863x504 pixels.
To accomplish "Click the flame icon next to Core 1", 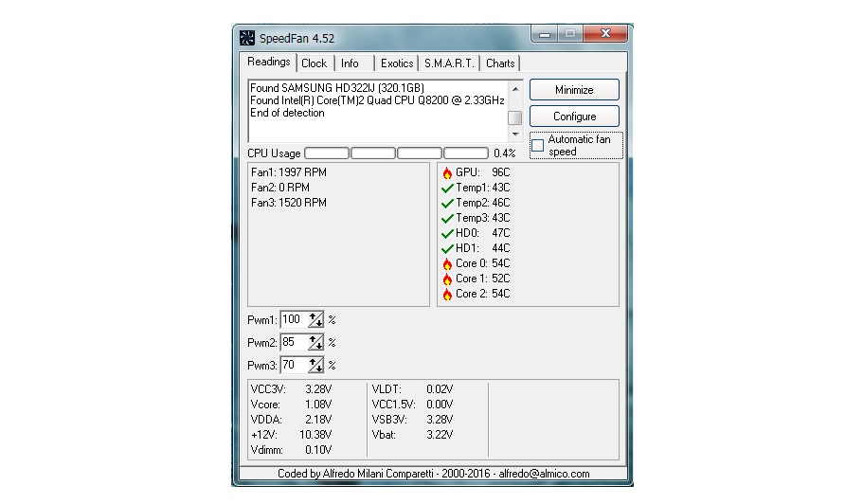I will tap(447, 279).
